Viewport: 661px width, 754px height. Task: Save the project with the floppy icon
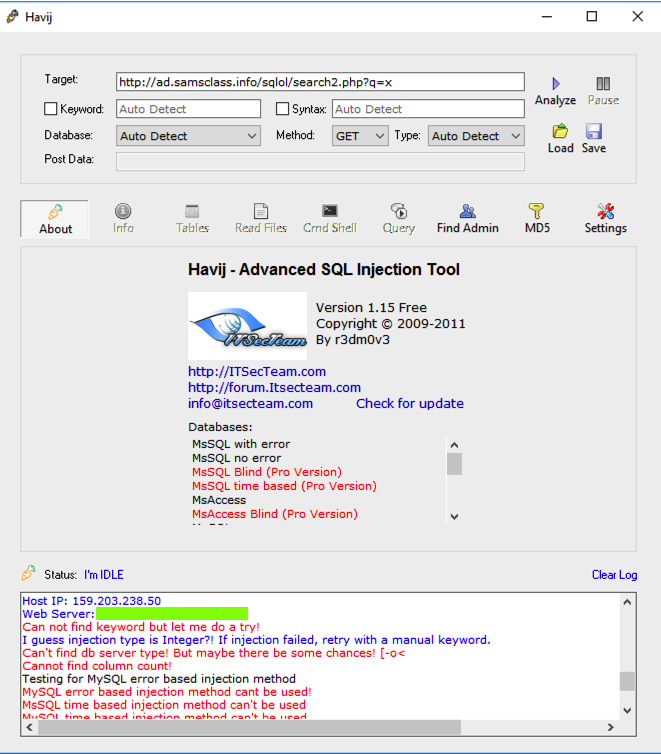pyautogui.click(x=594, y=139)
